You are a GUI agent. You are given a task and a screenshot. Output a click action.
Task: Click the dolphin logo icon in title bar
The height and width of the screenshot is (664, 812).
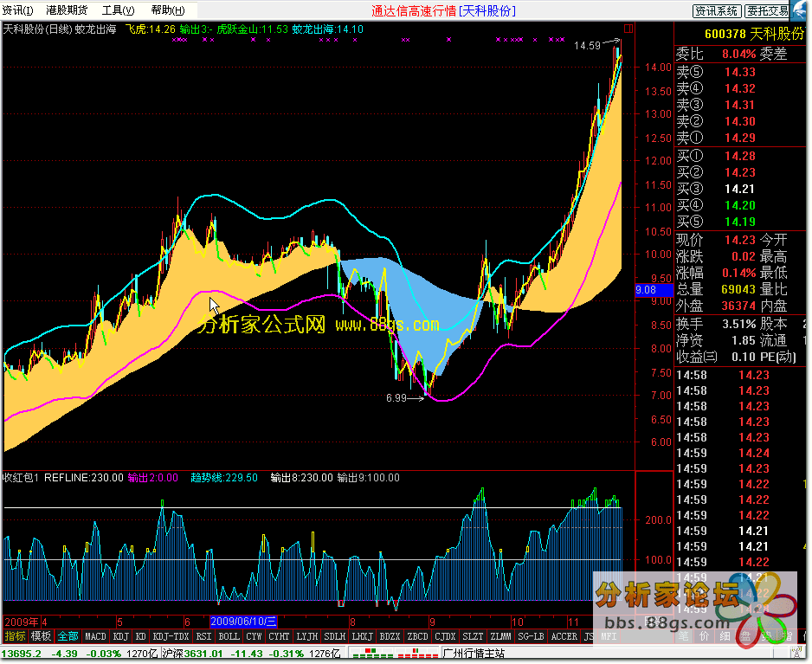pyautogui.click(x=801, y=10)
